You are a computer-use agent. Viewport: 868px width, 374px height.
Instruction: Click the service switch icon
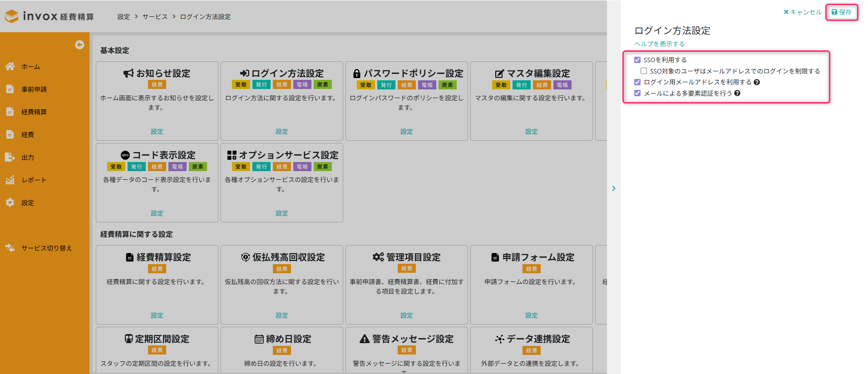pos(10,248)
